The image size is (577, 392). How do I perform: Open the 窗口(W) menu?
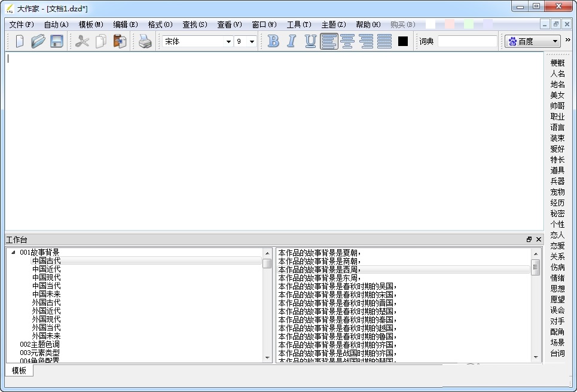(264, 24)
